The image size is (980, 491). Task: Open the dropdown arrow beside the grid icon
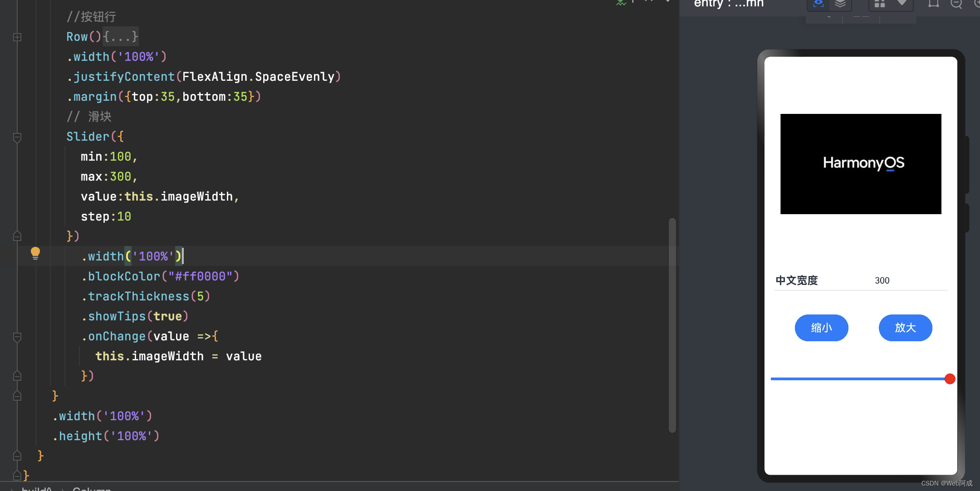point(902,3)
